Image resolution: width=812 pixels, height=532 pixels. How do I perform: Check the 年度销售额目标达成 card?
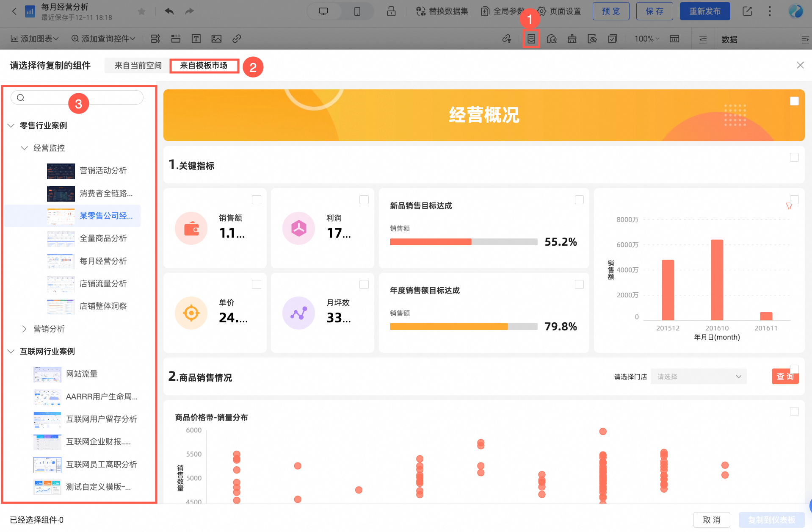click(579, 284)
